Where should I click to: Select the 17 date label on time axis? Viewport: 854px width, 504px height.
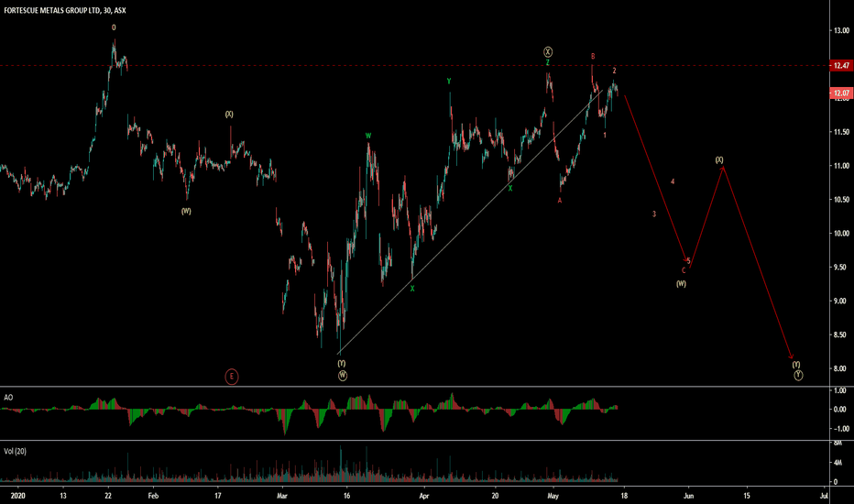[218, 496]
